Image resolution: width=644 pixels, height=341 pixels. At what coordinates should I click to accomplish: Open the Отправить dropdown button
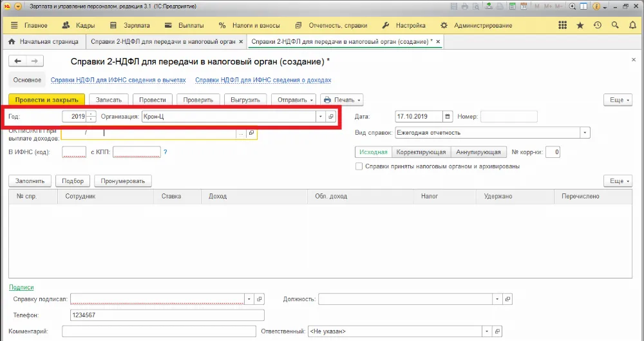click(294, 100)
